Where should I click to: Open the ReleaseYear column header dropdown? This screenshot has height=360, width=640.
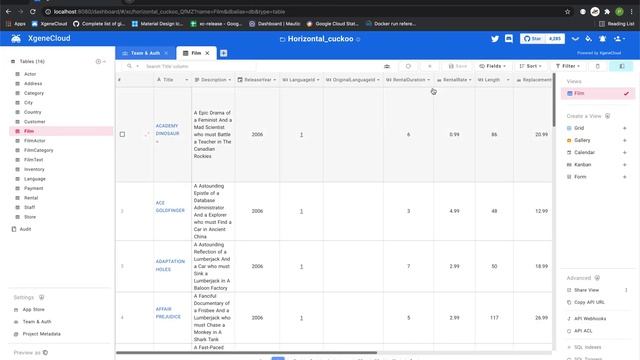pos(275,80)
